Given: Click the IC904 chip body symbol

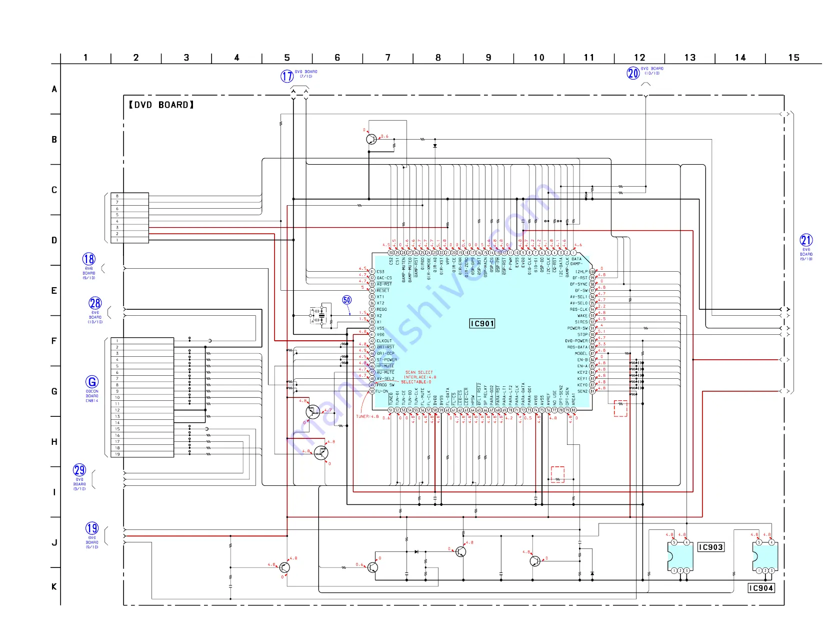Looking at the screenshot, I should (765, 557).
